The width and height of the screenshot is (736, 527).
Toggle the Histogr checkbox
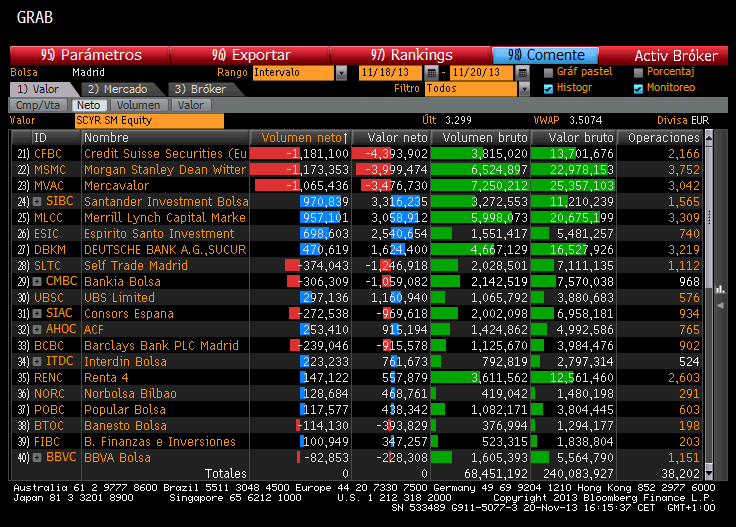(x=548, y=89)
